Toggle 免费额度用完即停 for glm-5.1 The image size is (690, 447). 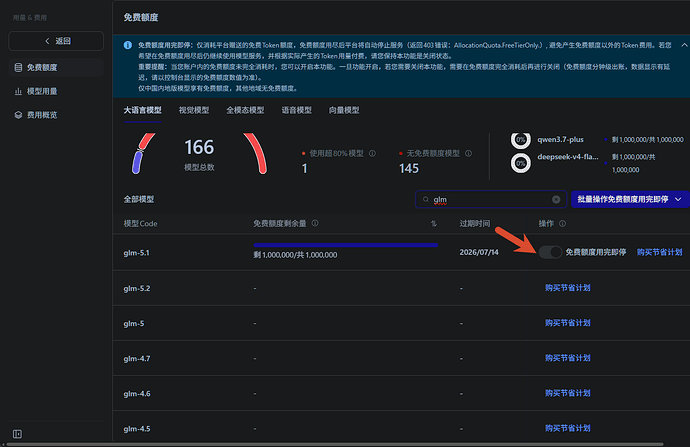[551, 252]
